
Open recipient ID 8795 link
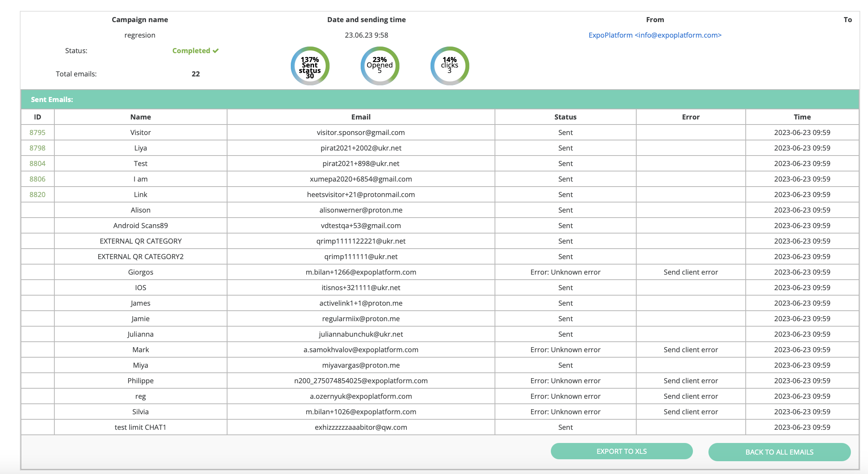tap(37, 132)
